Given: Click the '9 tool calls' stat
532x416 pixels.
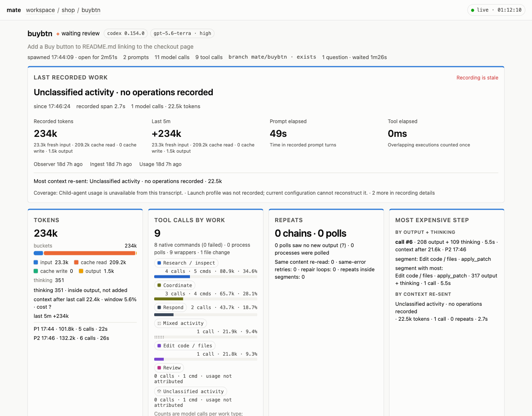Looking at the screenshot, I should pos(209,57).
